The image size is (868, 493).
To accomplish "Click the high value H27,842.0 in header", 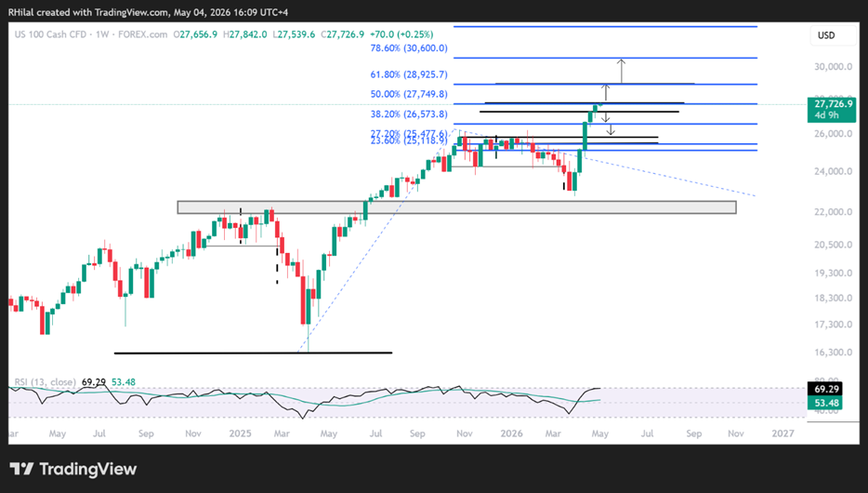I will click(x=244, y=34).
